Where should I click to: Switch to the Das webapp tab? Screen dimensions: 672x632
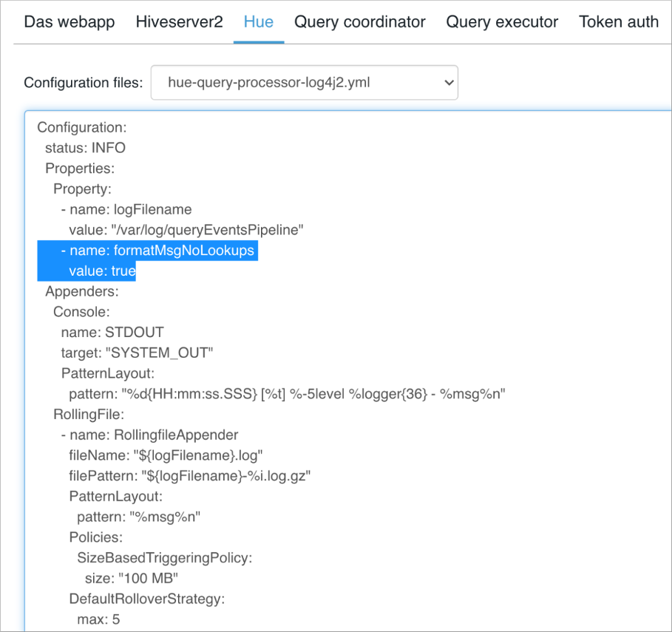[69, 22]
